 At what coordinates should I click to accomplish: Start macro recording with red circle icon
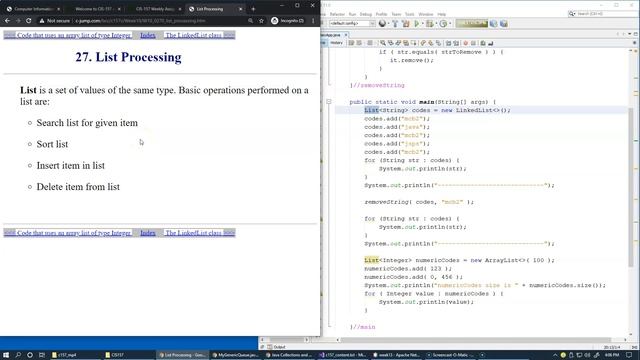tap(466, 43)
